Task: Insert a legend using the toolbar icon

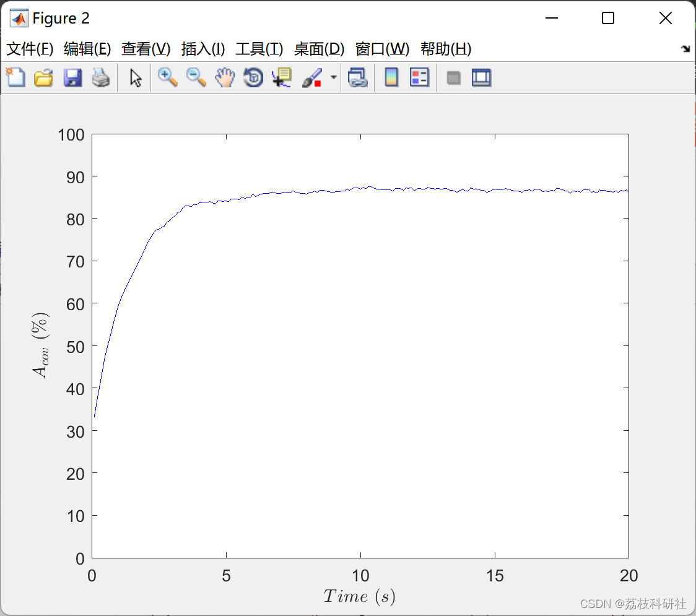Action: pos(419,77)
